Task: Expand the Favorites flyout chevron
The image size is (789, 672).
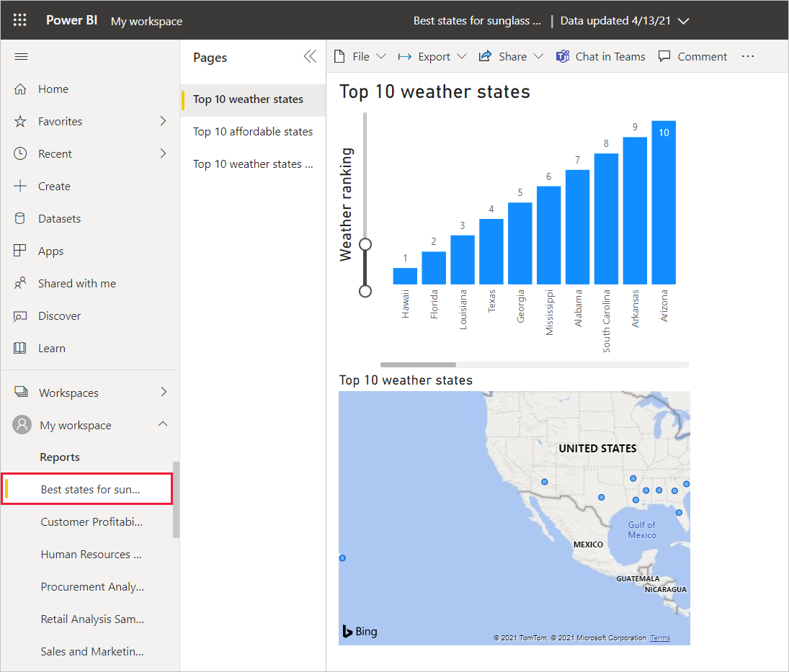Action: (163, 121)
